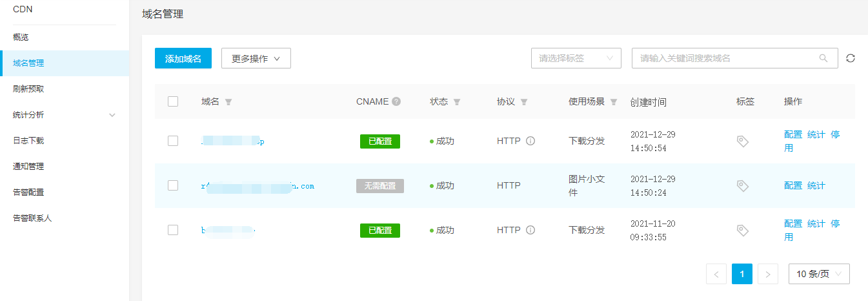Open the 状态 column filter icon
The image size is (868, 301).
457,102
